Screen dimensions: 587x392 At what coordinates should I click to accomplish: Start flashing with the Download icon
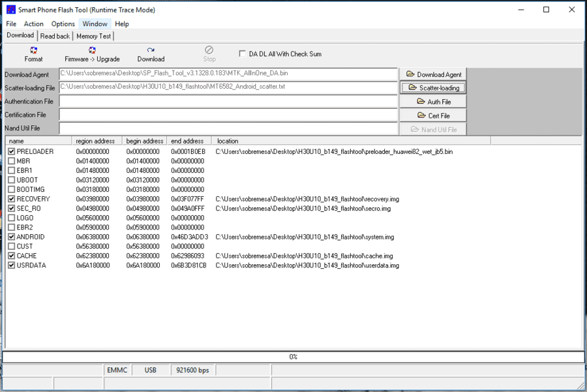(151, 50)
